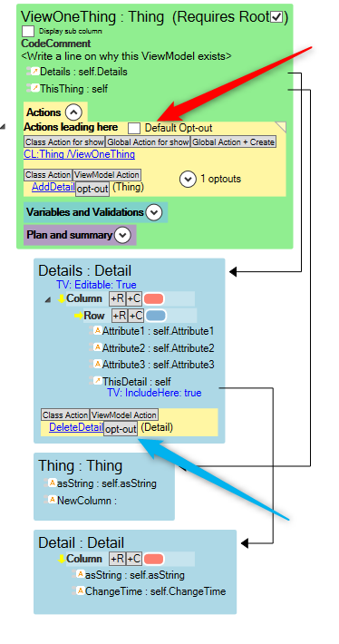Collapse the Actions section
The width and height of the screenshot is (339, 644).
74,112
